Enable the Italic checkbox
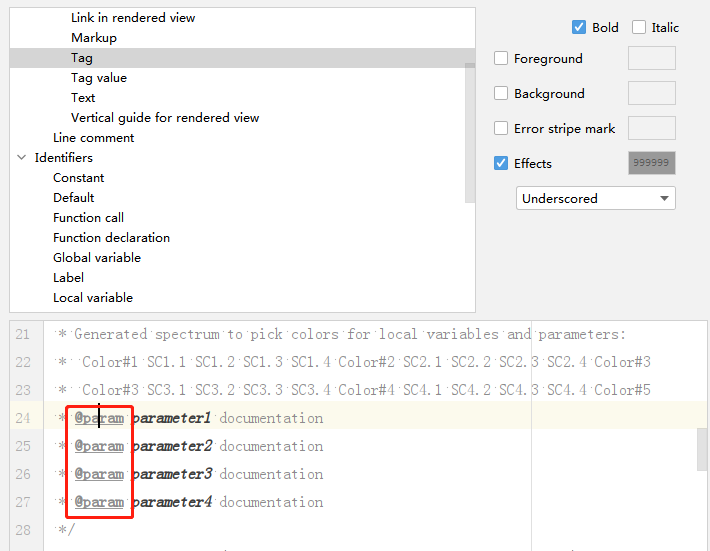Viewport: 710px width, 551px height. point(639,27)
